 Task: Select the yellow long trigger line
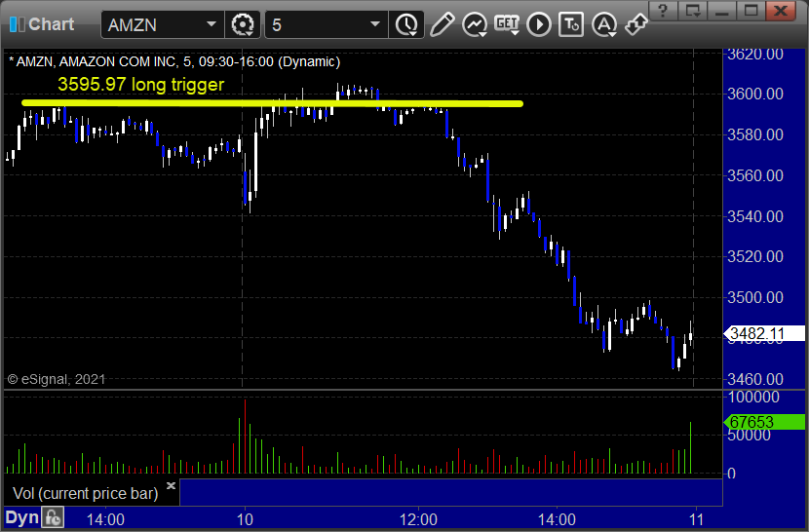272,103
